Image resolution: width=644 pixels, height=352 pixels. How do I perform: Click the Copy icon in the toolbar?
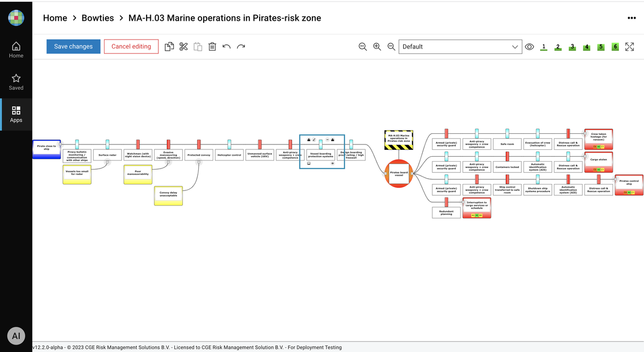point(169,46)
